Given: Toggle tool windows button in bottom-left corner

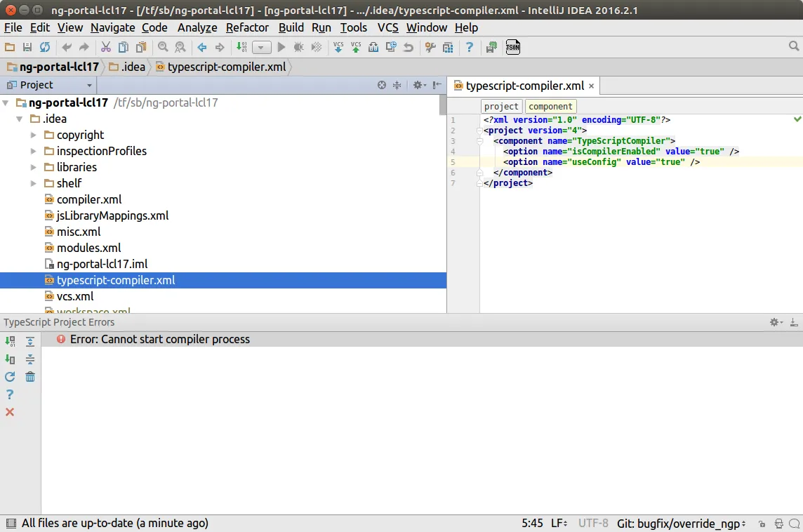Looking at the screenshot, I should [11, 524].
